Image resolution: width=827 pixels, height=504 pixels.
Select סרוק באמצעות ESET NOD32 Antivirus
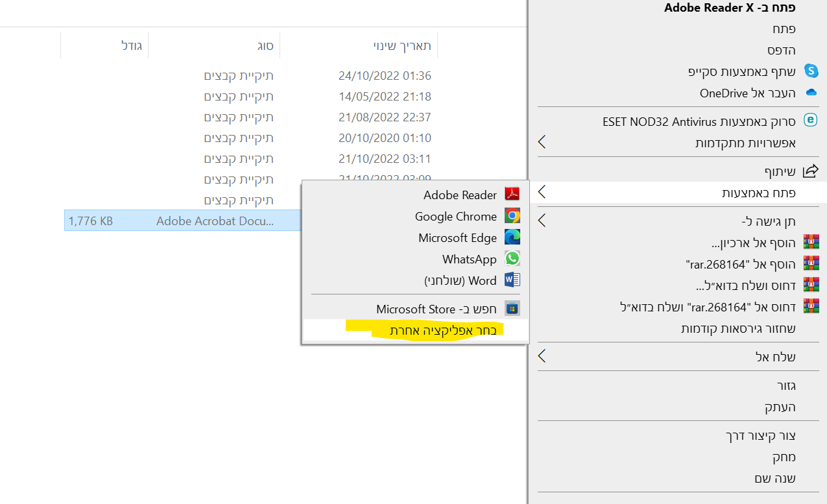coord(699,121)
